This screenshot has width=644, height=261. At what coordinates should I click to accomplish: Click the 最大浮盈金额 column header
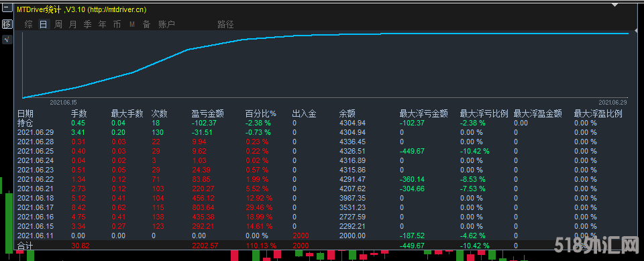(538, 113)
